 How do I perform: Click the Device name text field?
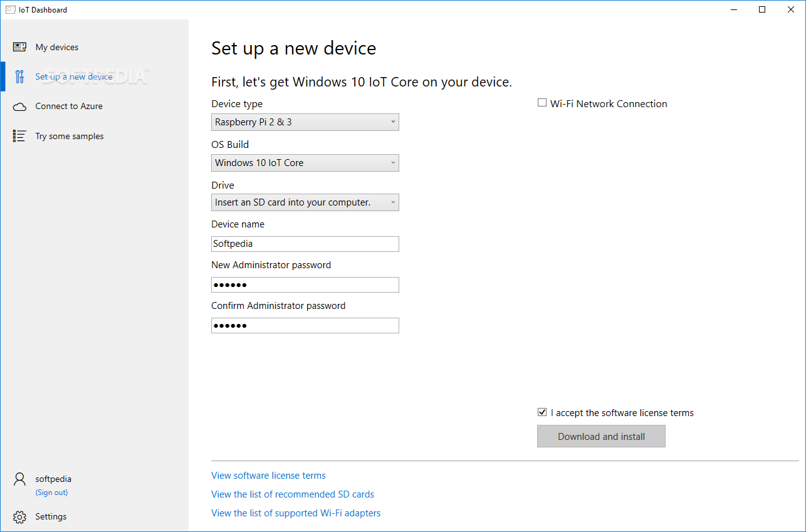pyautogui.click(x=305, y=244)
